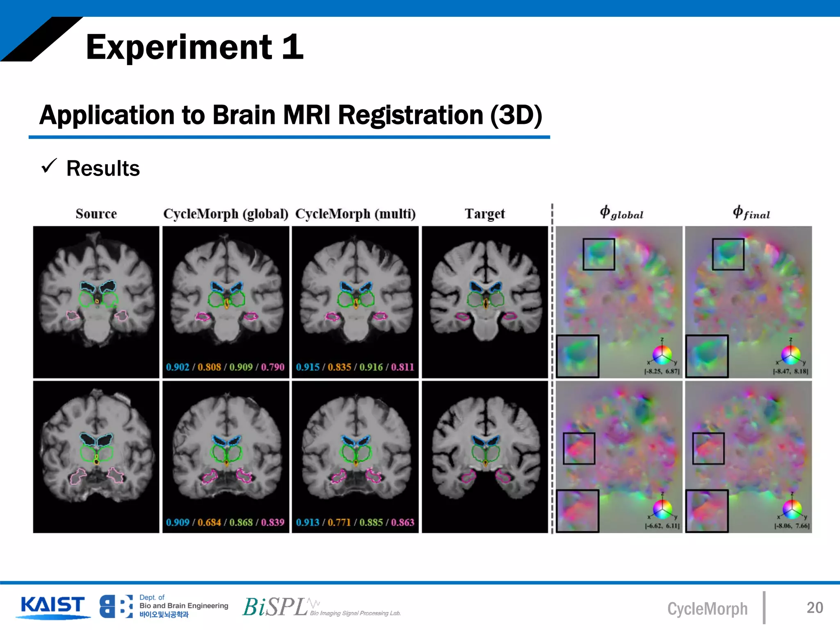Click the black diagonal corner graphic near title
This screenshot has width=840, height=630.
pos(41,39)
